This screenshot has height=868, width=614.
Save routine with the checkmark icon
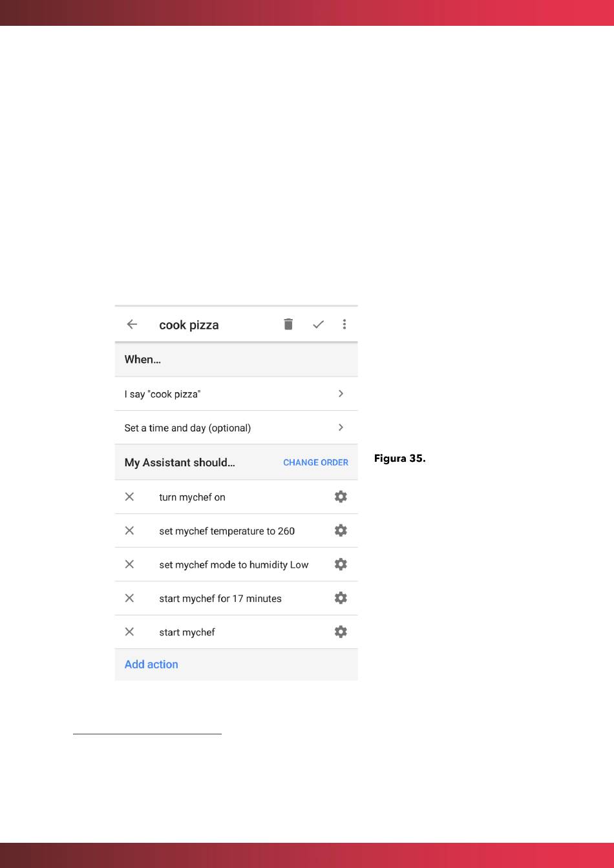point(318,324)
